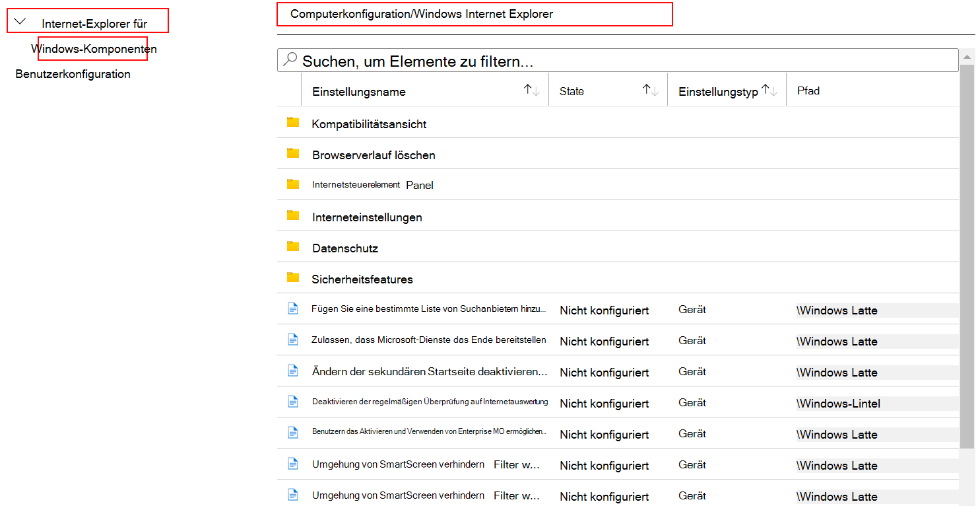Screen dimensions: 980x506
Task: Open the Browserverlauf löschen folder name
Action: click(x=374, y=155)
